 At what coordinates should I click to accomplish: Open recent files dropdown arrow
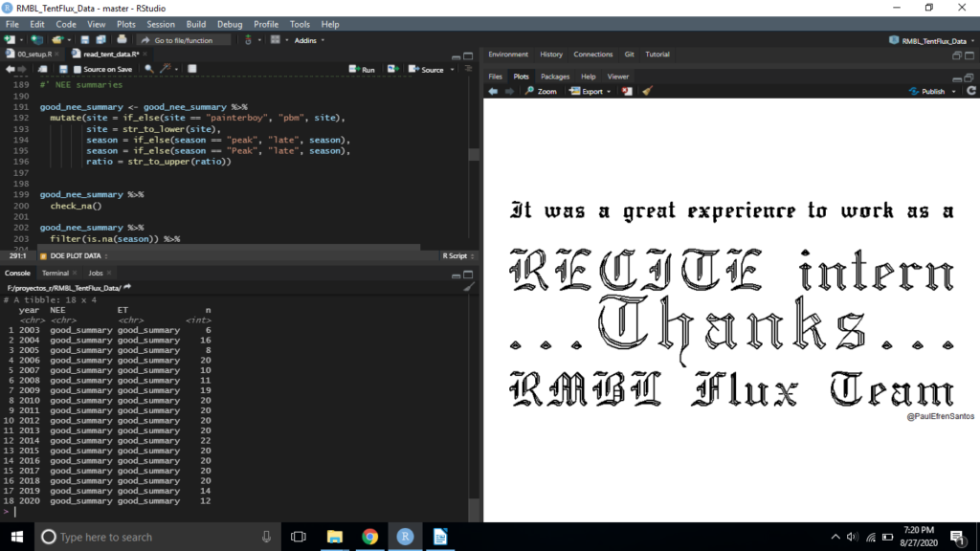coord(69,40)
